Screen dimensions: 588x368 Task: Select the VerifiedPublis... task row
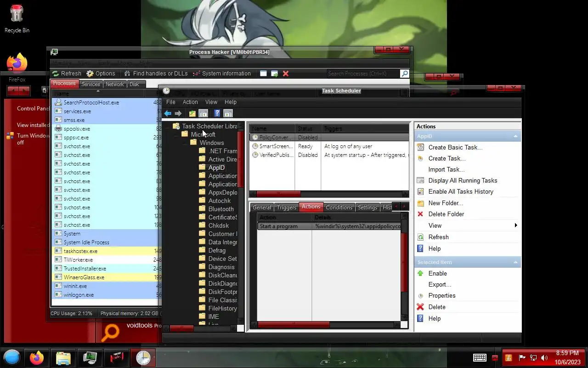329,155
